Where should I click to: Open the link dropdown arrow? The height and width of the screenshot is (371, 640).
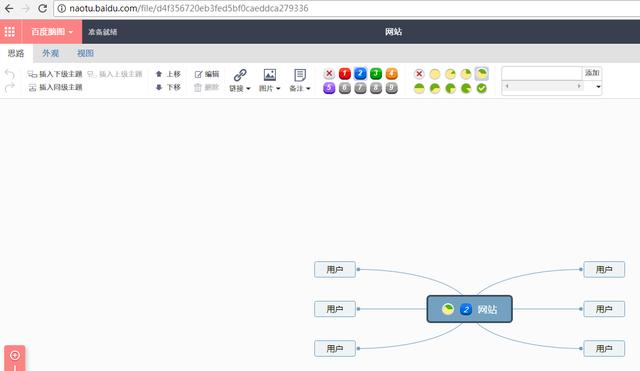coord(248,89)
